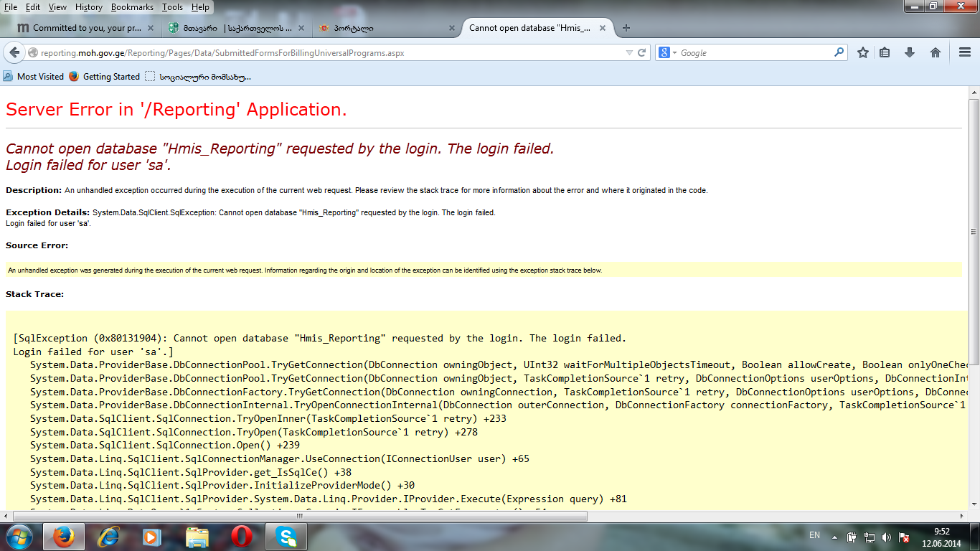Open a new tab with plus button
Image resolution: width=980 pixels, height=551 pixels.
pyautogui.click(x=626, y=28)
